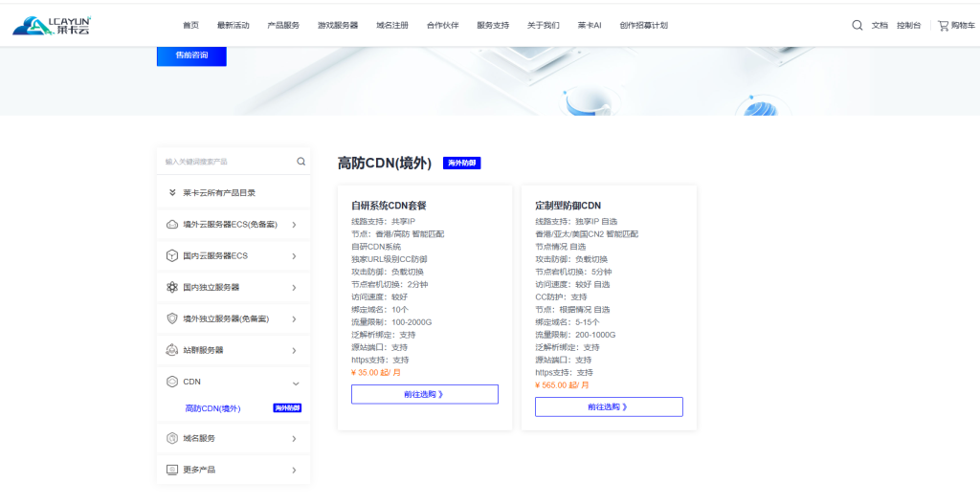
Task: Click the LCAYUN 莱卡云 logo
Action: click(52, 25)
